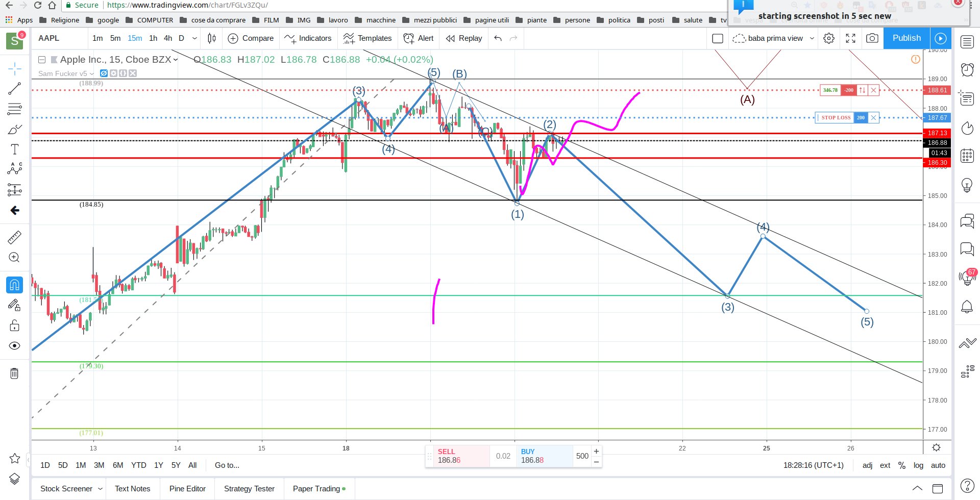Screen dimensions: 980x500
Task: Toggle magnet mode in left toolbar
Action: pyautogui.click(x=15, y=285)
